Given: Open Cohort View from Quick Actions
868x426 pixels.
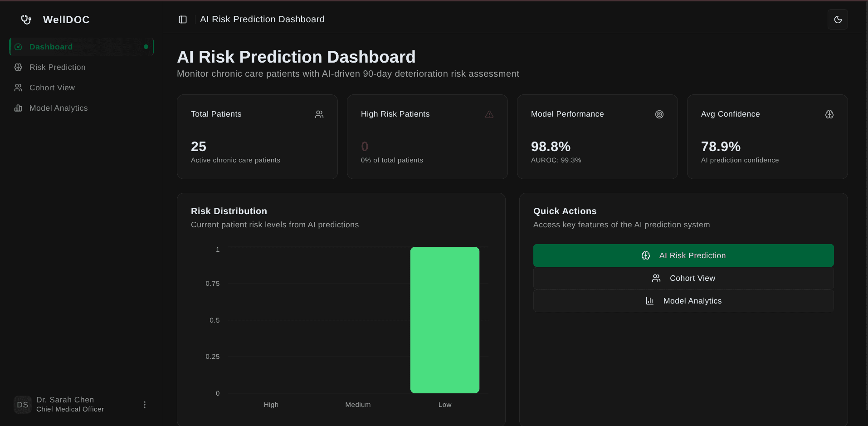Looking at the screenshot, I should [683, 278].
